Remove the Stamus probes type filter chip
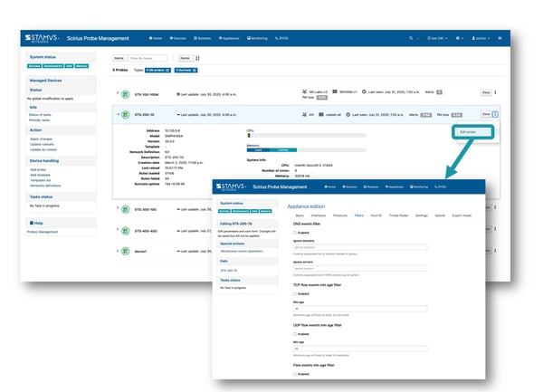The width and height of the screenshot is (543, 392). 168,71
